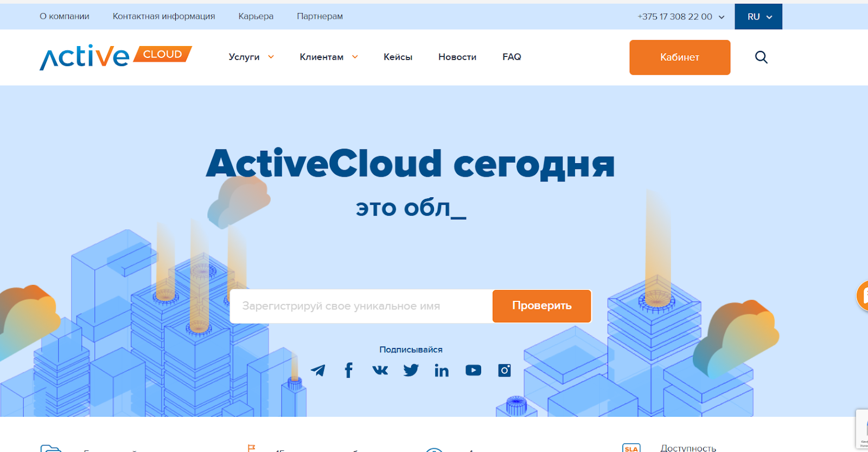The height and width of the screenshot is (452, 868).
Task: Click the Проверить button
Action: pos(541,306)
